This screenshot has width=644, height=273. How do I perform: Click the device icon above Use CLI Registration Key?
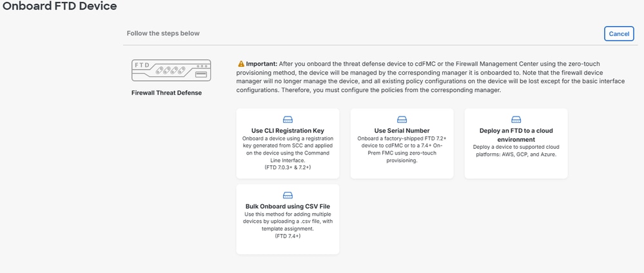pyautogui.click(x=288, y=120)
